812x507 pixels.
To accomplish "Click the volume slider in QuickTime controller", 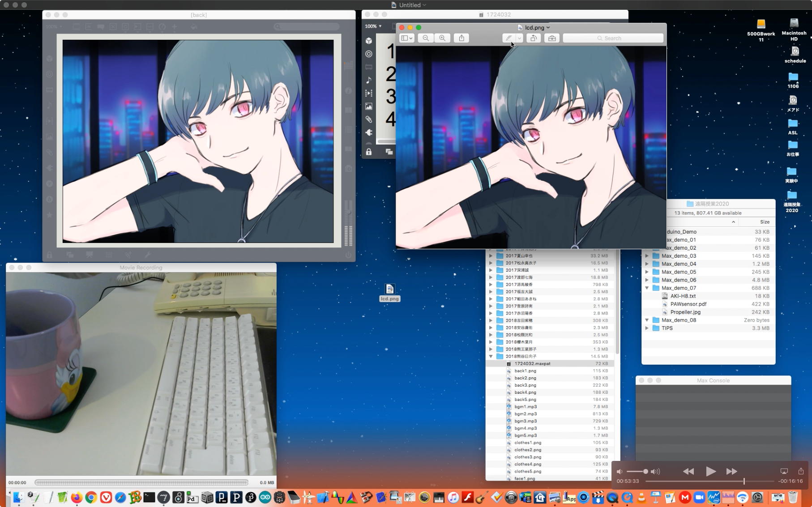I will click(637, 472).
